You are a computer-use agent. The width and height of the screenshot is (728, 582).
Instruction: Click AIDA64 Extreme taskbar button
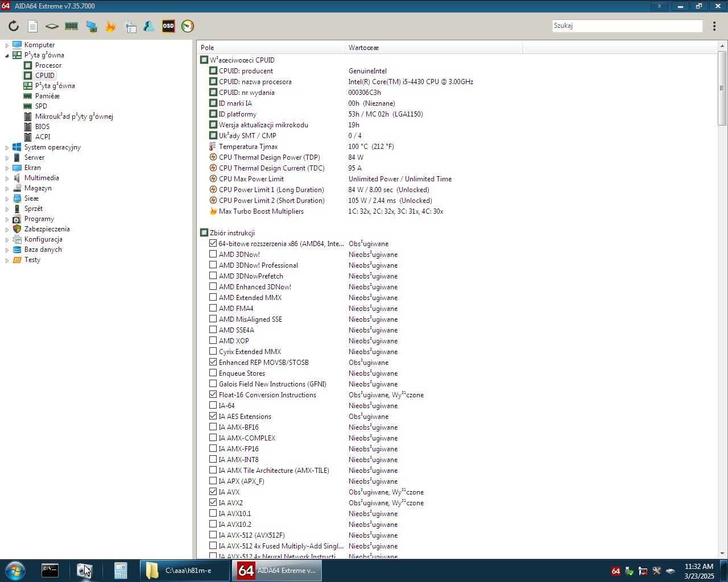tap(277, 571)
